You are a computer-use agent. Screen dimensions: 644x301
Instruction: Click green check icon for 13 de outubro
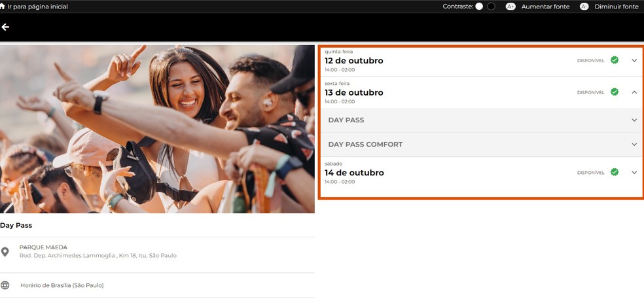tap(615, 92)
